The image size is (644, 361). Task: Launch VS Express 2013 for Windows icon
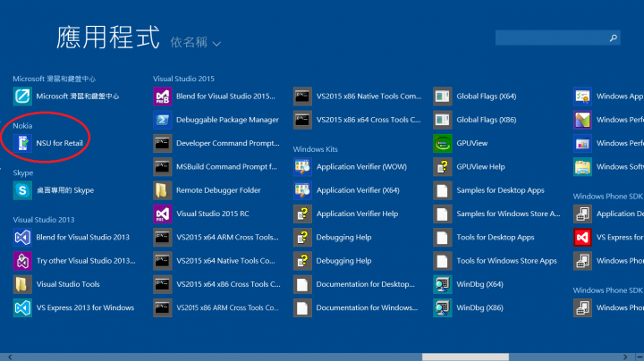click(22, 307)
